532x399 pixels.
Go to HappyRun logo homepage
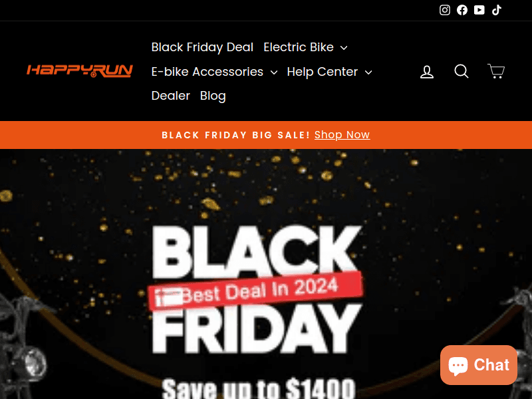80,70
